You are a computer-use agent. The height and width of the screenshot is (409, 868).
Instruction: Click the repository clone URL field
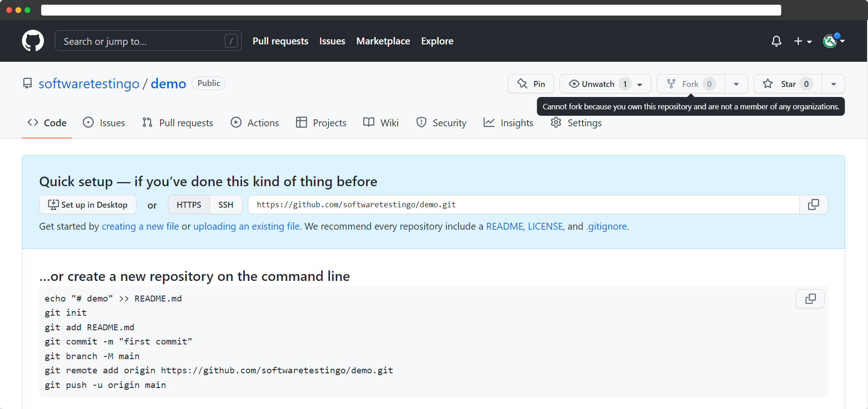(x=524, y=204)
